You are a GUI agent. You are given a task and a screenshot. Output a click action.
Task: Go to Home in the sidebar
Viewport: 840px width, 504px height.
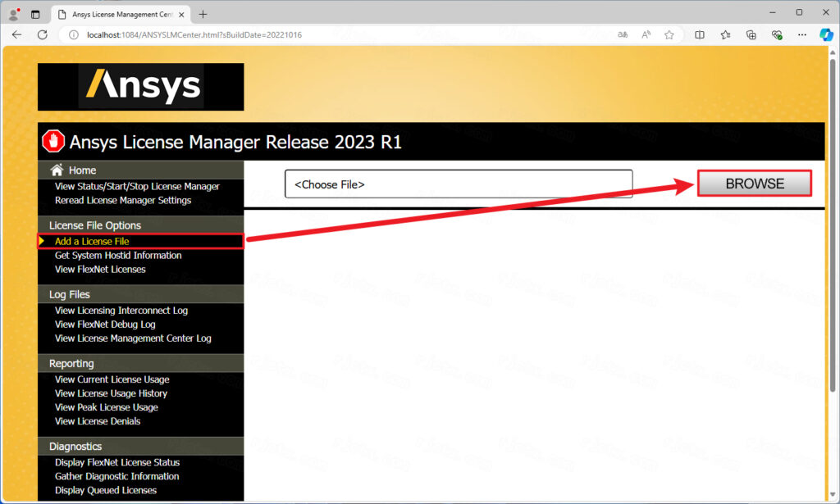click(x=82, y=170)
